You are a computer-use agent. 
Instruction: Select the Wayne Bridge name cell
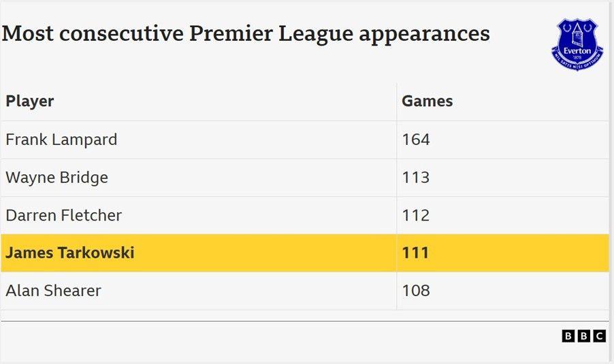tap(56, 178)
